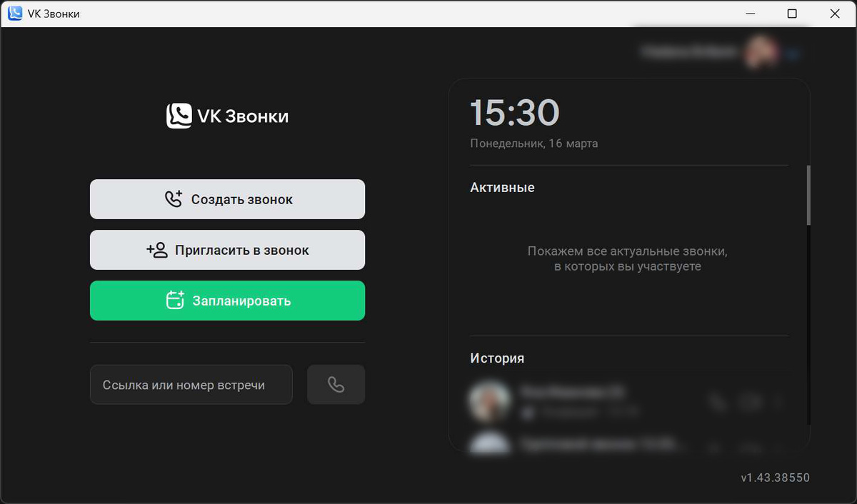Open the first contact avatar in История
This screenshot has height=504, width=857.
[x=490, y=401]
